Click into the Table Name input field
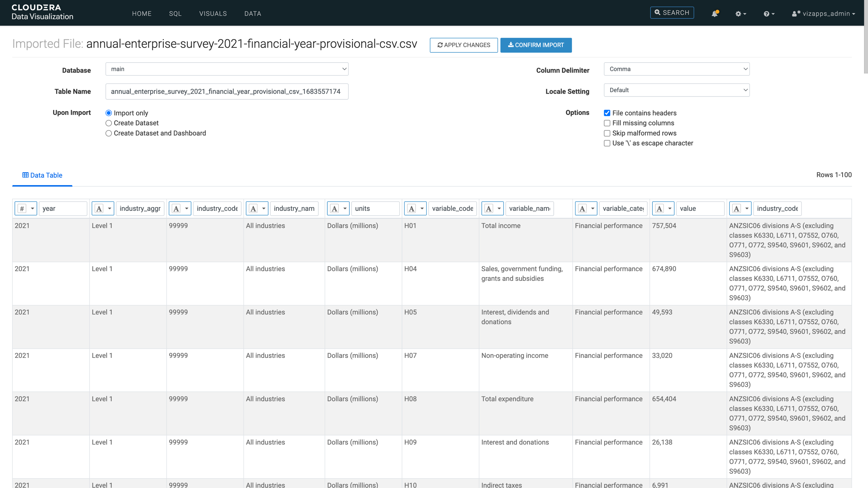 coord(227,91)
